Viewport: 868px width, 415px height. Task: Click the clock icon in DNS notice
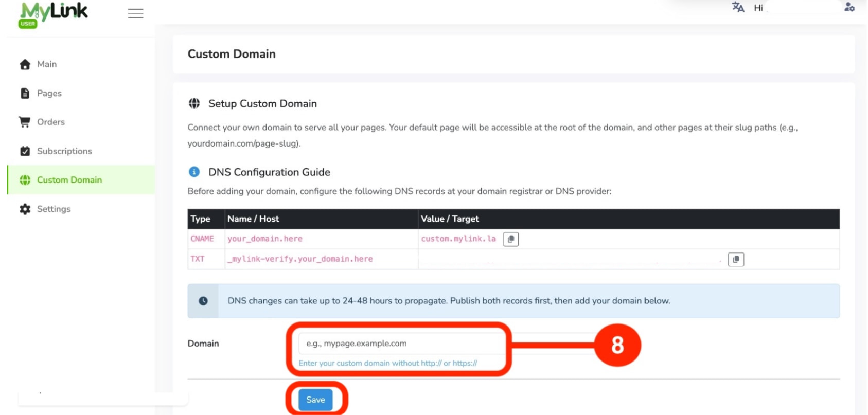click(203, 301)
